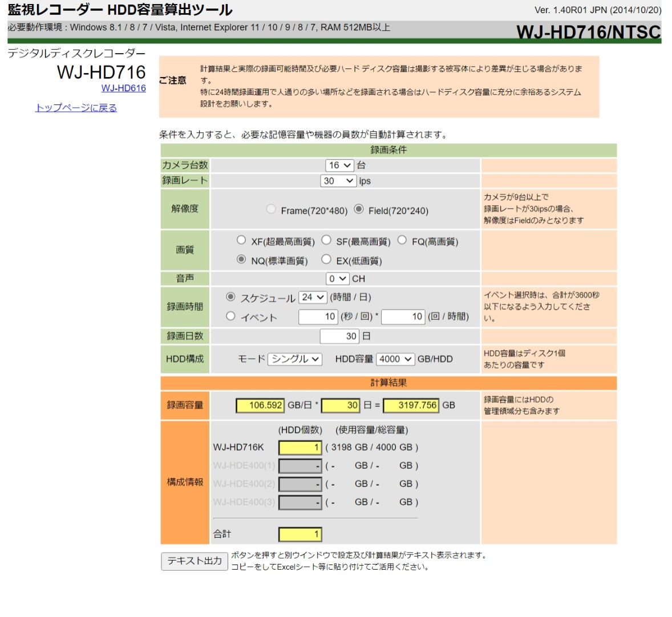Click the 音声 row label
The height and width of the screenshot is (617, 672).
point(185,279)
